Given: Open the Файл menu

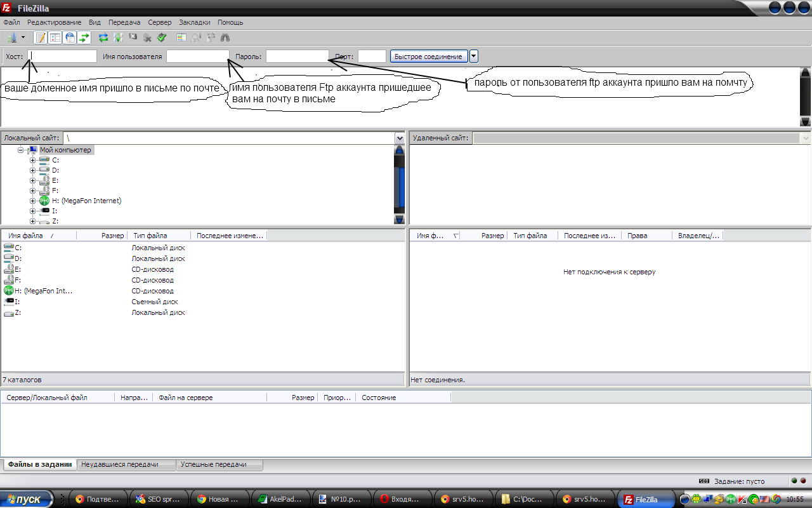Looking at the screenshot, I should pos(11,22).
